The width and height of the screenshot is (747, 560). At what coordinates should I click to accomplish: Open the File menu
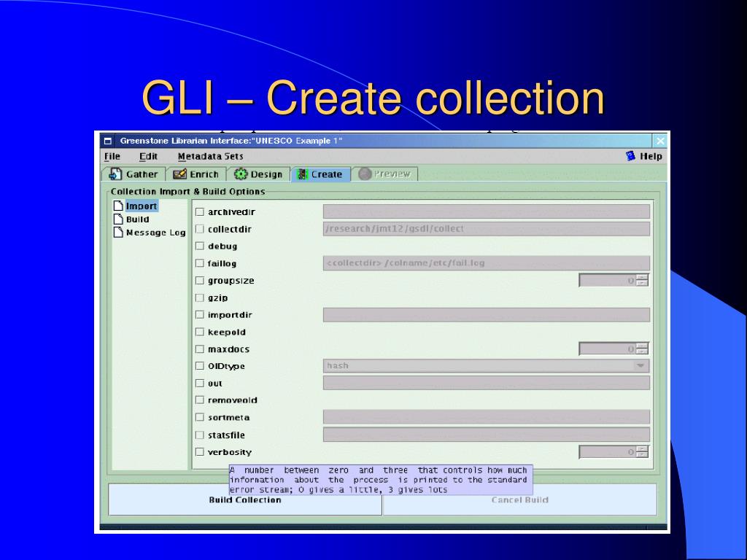pyautogui.click(x=112, y=156)
